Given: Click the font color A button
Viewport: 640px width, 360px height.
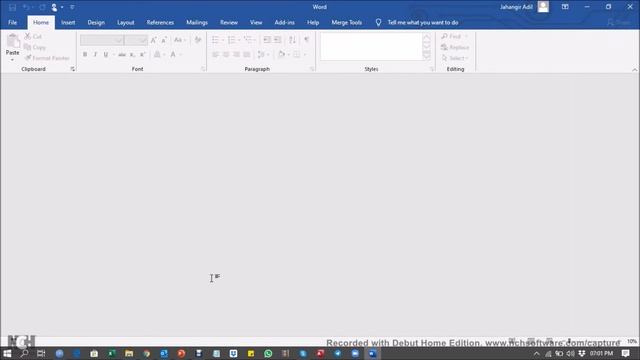Looking at the screenshot, I should click(173, 54).
